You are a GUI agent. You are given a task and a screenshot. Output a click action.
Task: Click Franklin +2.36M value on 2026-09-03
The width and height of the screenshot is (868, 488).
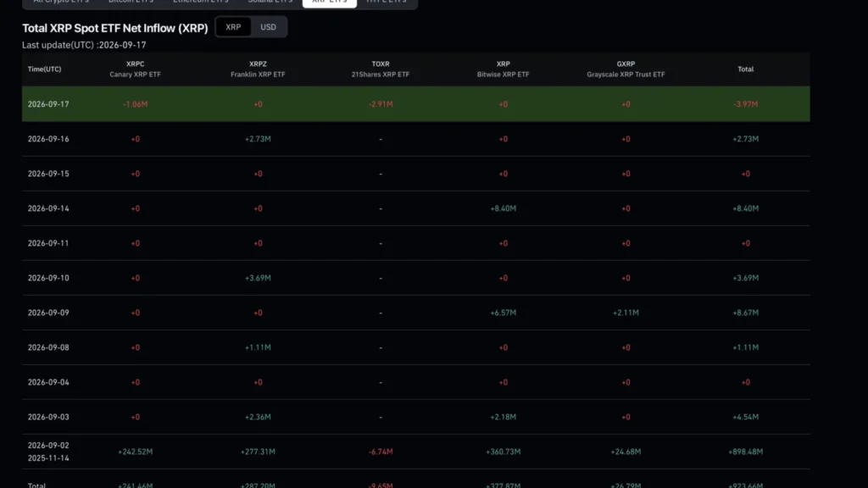point(258,417)
